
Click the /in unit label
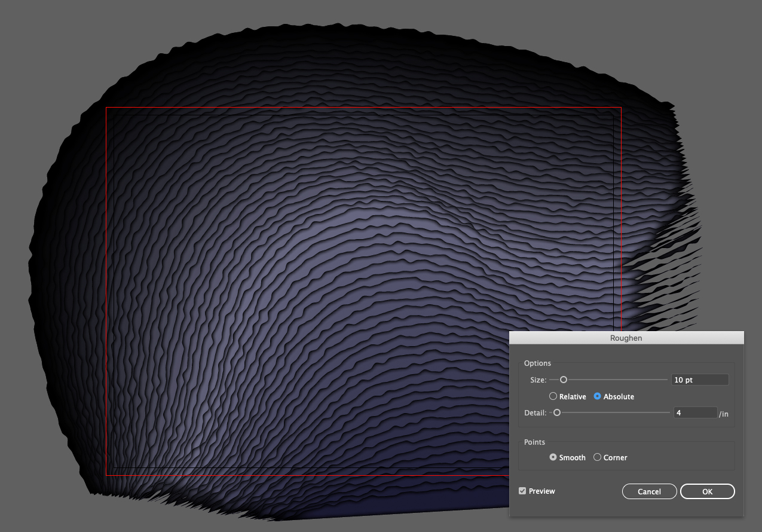click(724, 414)
